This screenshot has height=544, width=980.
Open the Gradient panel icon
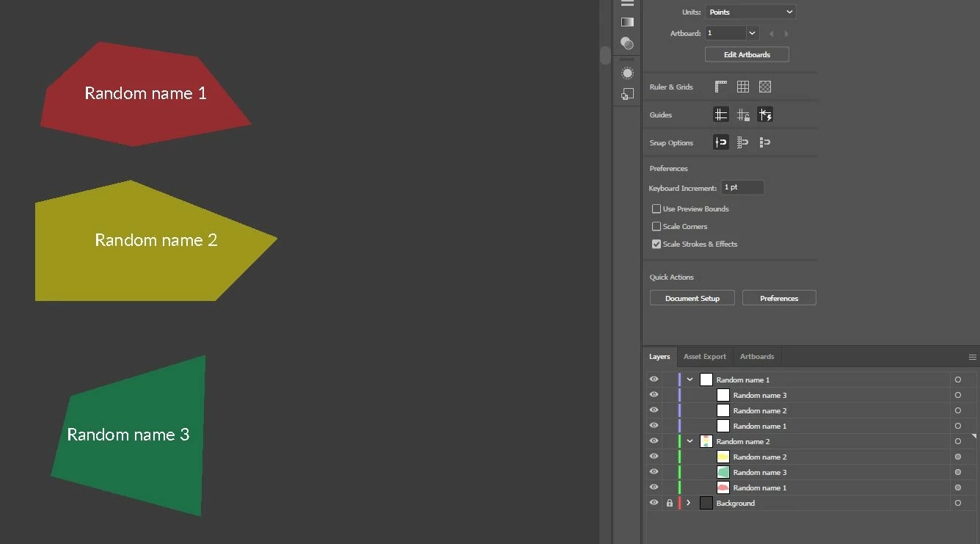[627, 22]
